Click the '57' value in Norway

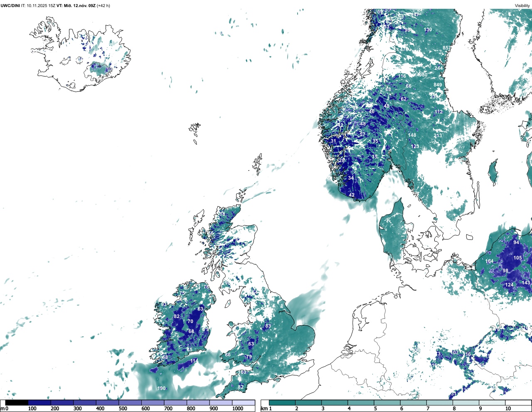point(362,134)
